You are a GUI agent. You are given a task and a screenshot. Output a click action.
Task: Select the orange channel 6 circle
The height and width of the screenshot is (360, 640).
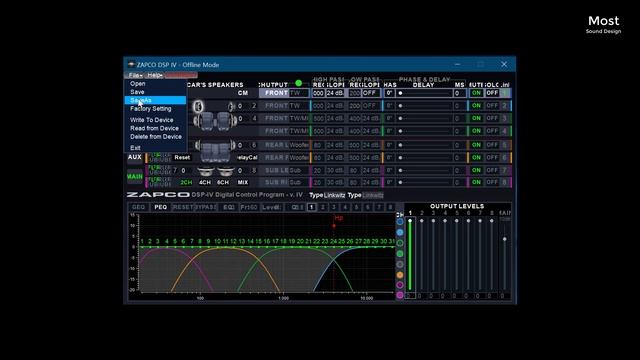(400, 275)
